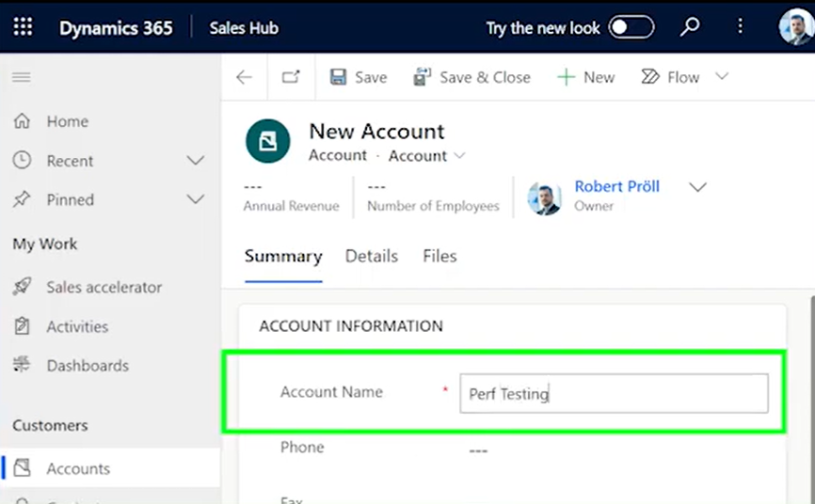815x504 pixels.
Task: Click the ACCOUNT INFORMATION section heading
Action: (x=351, y=325)
